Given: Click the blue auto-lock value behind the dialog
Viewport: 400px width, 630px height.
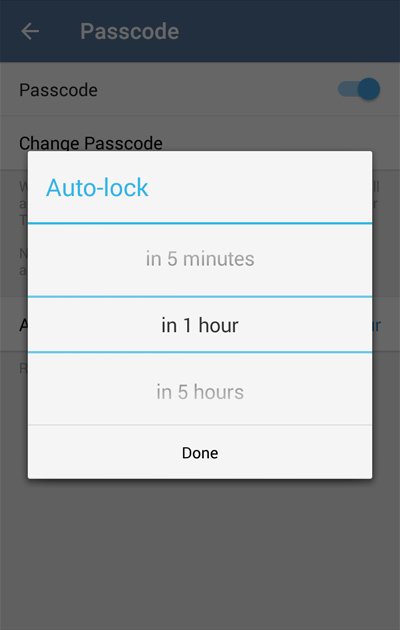Looking at the screenshot, I should tap(376, 325).
